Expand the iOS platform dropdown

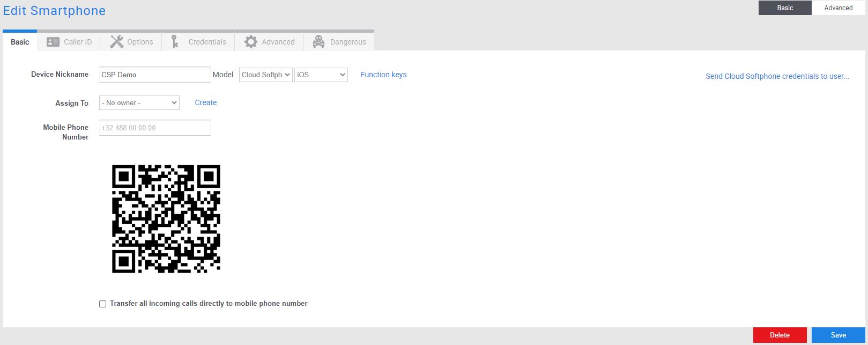click(x=321, y=75)
